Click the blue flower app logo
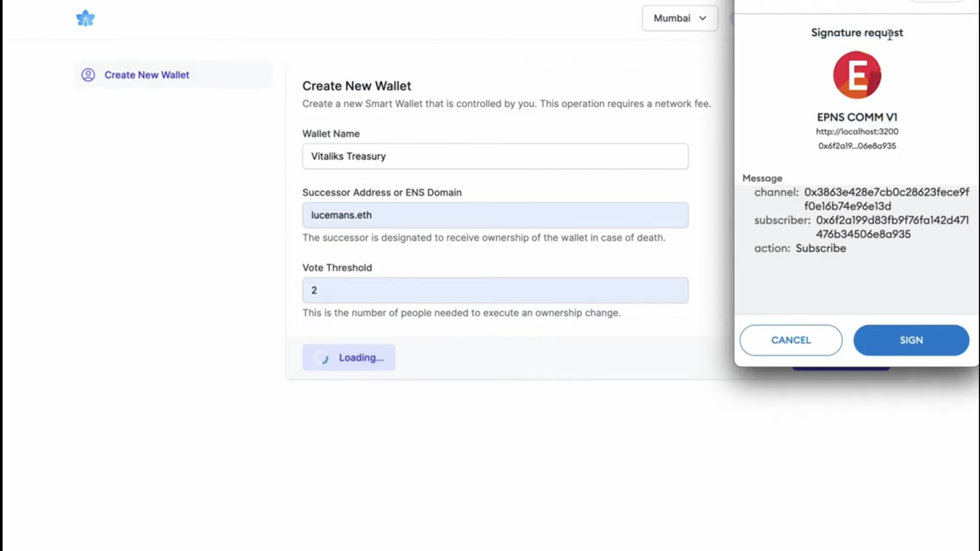 pos(85,18)
